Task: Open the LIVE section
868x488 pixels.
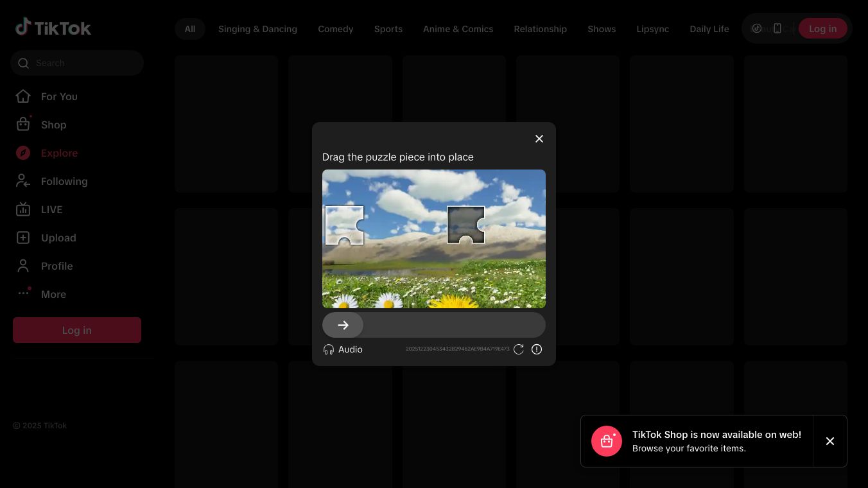Action: click(x=51, y=209)
